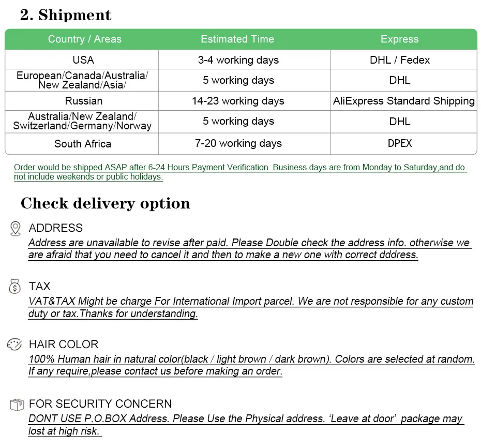Click the Check delivery option heading
This screenshot has height=448, width=481.
pos(105,203)
